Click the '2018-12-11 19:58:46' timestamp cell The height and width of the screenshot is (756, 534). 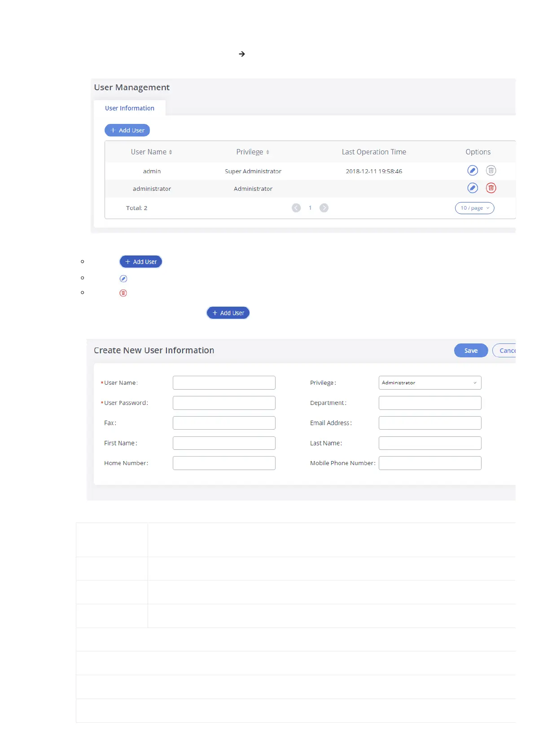(374, 171)
